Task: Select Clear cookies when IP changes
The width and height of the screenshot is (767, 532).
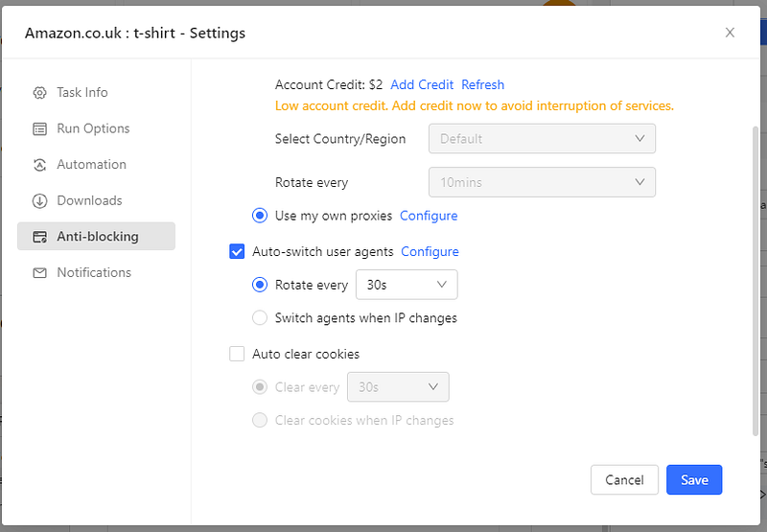Action: 260,420
